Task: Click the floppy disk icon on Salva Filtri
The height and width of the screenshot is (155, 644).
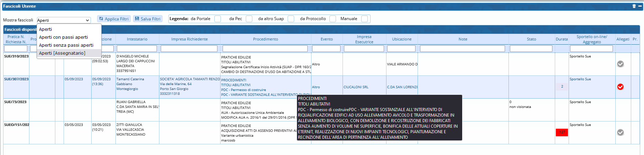Action: click(137, 19)
